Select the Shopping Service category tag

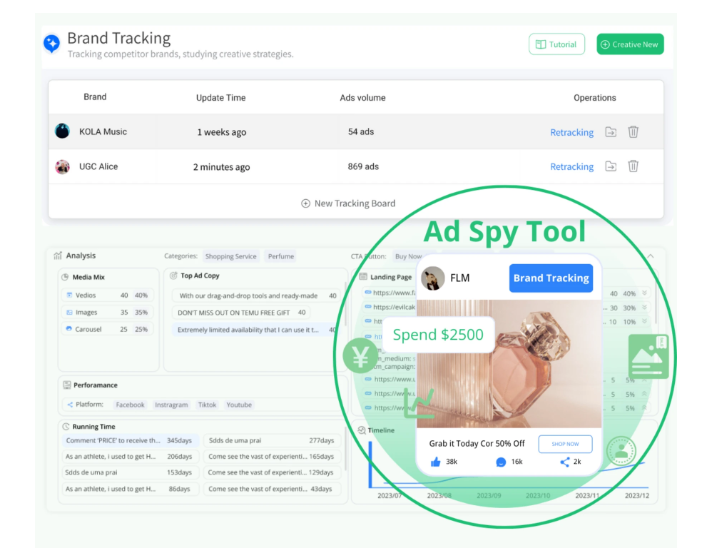231,256
